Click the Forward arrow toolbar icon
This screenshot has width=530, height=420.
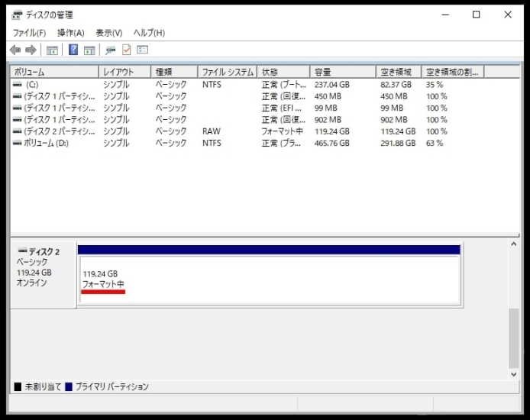tap(31, 50)
